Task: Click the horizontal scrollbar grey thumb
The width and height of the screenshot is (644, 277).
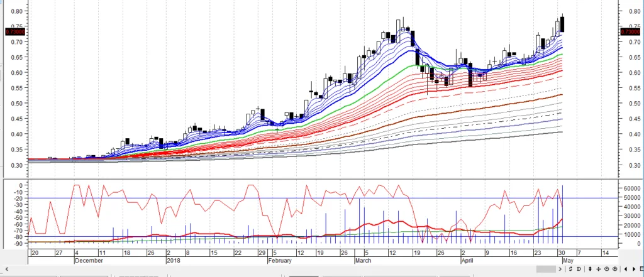Action: click(x=546, y=269)
